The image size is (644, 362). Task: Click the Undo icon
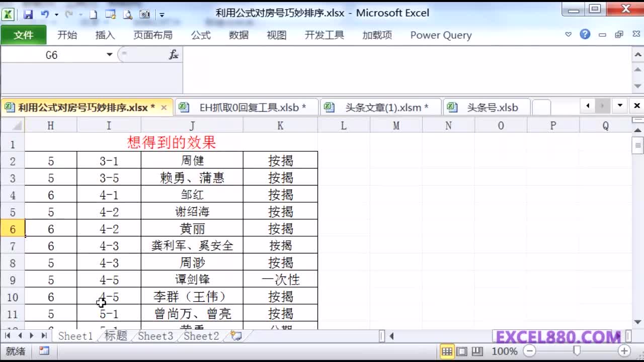[44, 15]
